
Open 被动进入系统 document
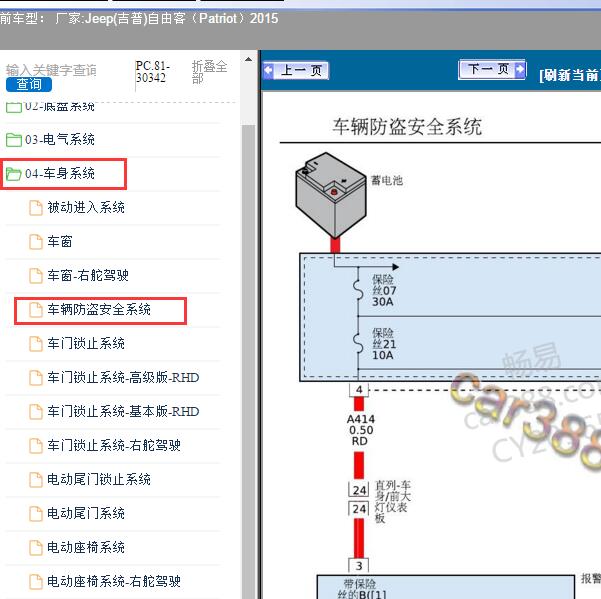tap(86, 207)
